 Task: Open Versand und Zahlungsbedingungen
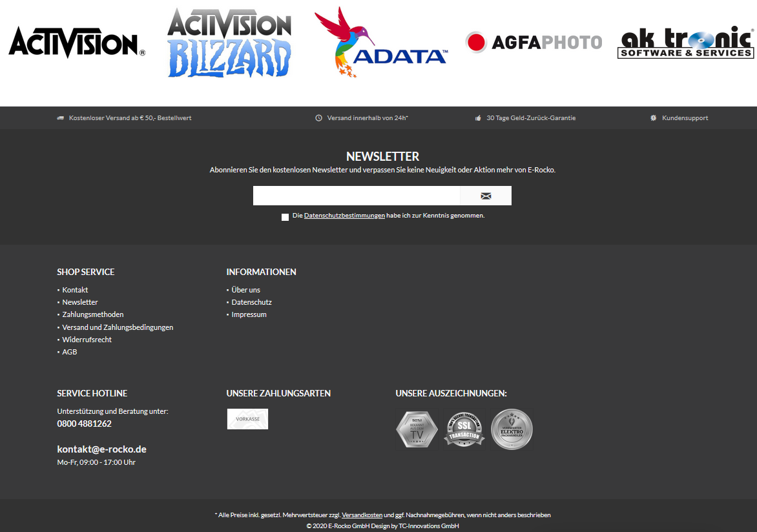118,327
